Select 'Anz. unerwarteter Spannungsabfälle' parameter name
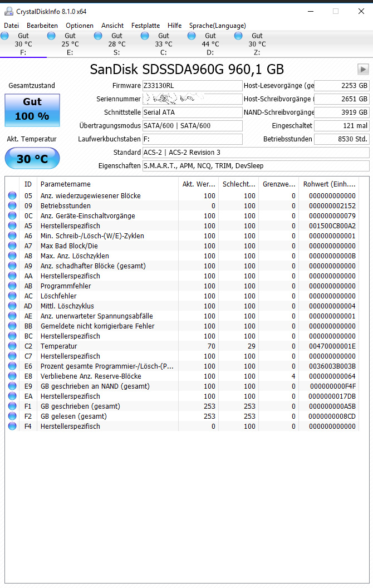 point(97,316)
